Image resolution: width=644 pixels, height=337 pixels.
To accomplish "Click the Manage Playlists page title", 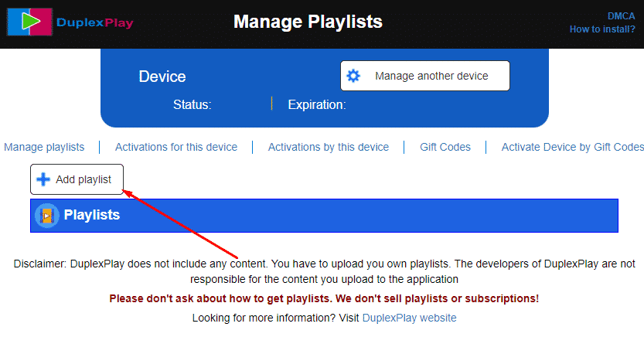I will pyautogui.click(x=308, y=22).
